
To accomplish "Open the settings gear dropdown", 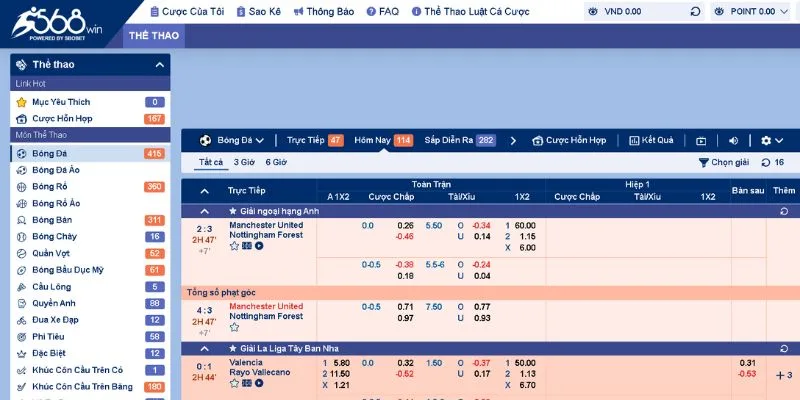I will pyautogui.click(x=772, y=141).
